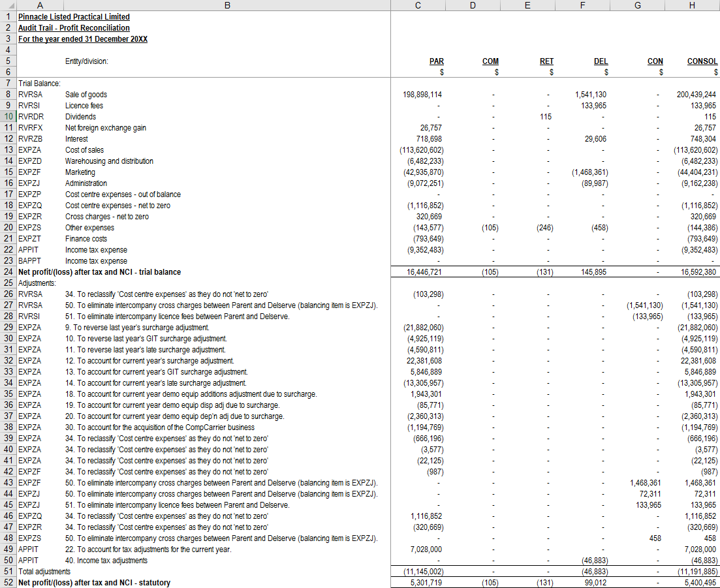Select column header H
720x588 pixels.
coord(693,5)
